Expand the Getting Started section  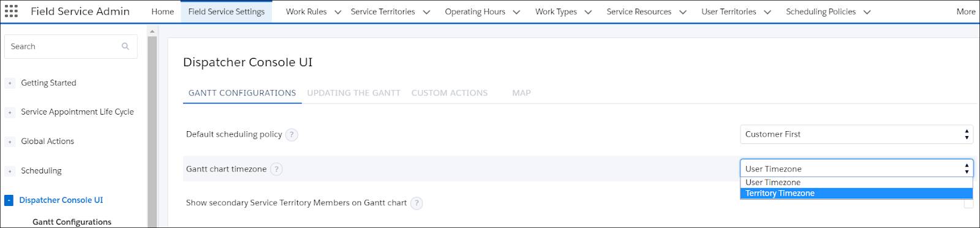[x=10, y=83]
